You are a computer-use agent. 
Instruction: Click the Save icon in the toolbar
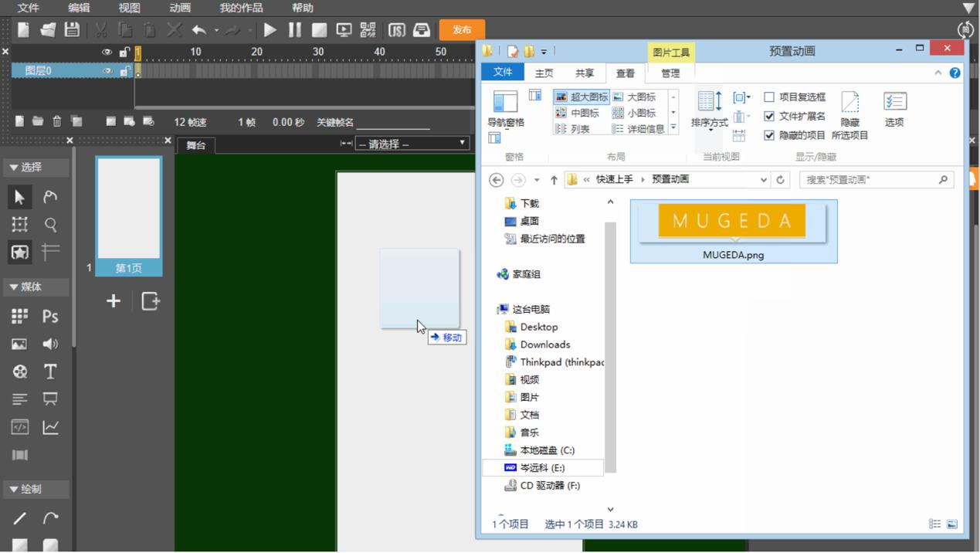72,30
